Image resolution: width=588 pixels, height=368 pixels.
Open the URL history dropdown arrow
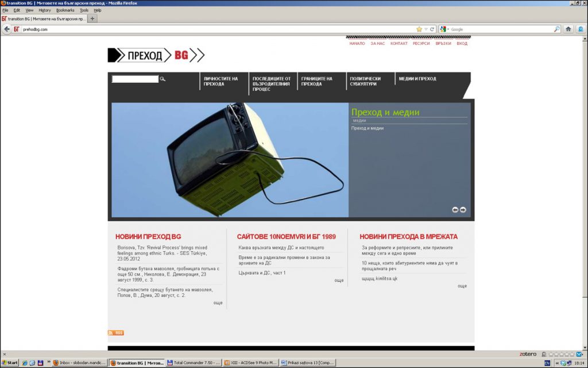coord(426,29)
